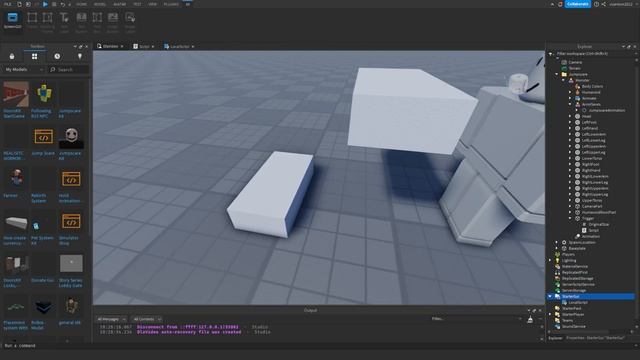Collapse StarterGui in Explorer

point(550,296)
